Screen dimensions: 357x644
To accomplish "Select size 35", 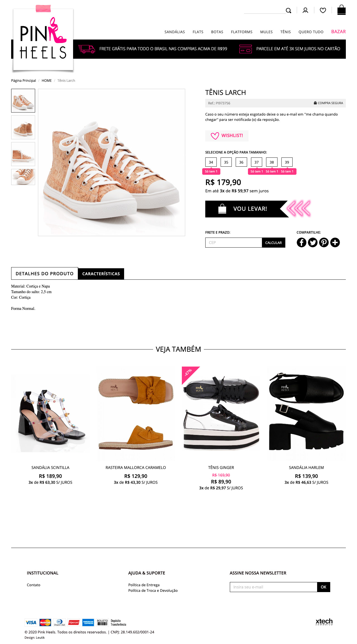I will click(226, 162).
